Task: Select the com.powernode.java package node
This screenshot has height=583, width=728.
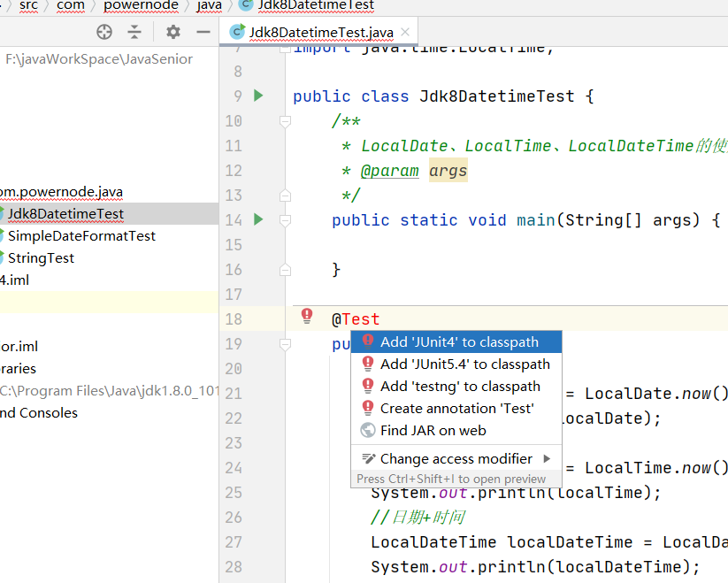Action: click(x=61, y=192)
